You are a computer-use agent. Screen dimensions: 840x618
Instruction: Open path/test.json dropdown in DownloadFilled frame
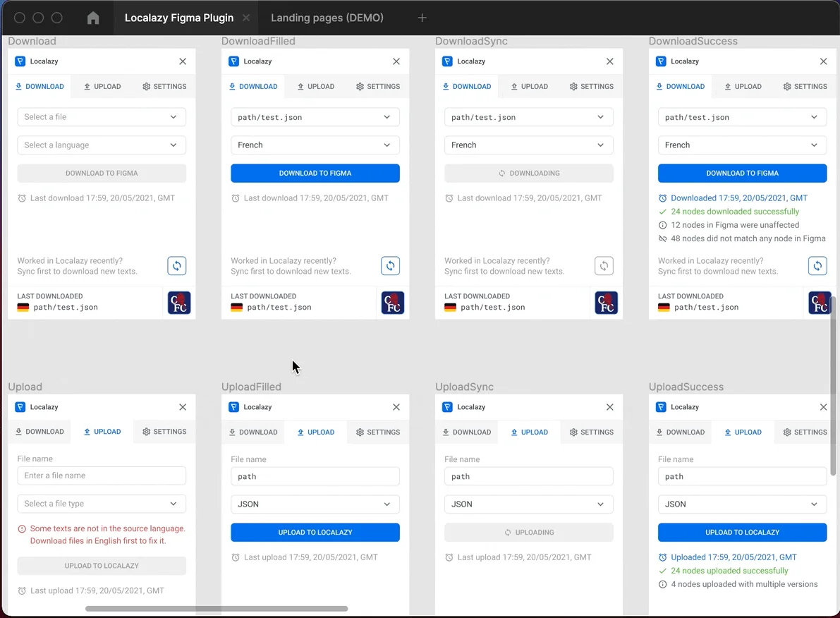click(x=315, y=117)
